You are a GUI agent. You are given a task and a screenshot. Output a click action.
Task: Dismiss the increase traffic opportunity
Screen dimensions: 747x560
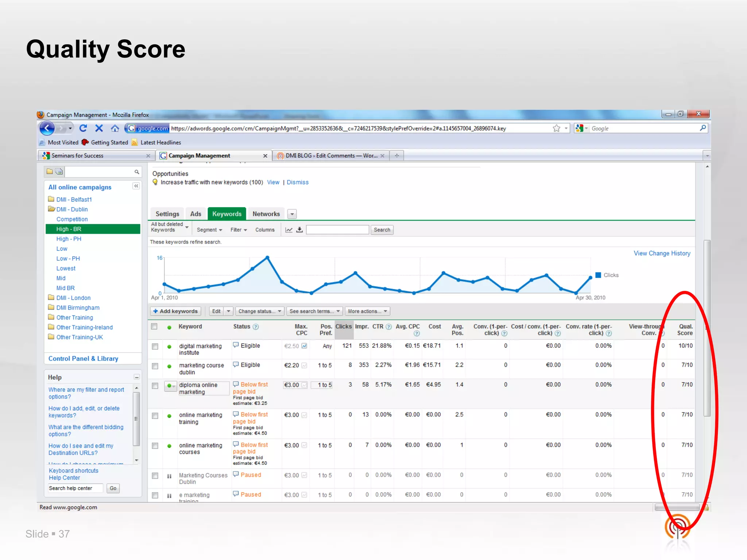(298, 182)
